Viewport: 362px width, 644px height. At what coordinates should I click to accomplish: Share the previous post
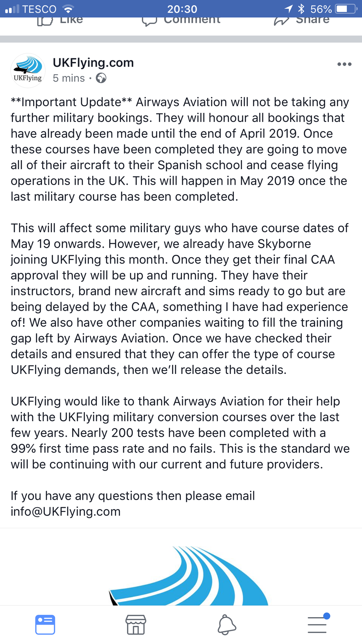(x=302, y=20)
